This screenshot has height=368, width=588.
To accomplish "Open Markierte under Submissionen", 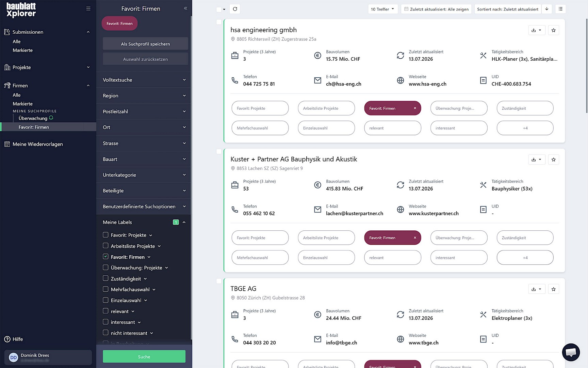I will point(23,50).
